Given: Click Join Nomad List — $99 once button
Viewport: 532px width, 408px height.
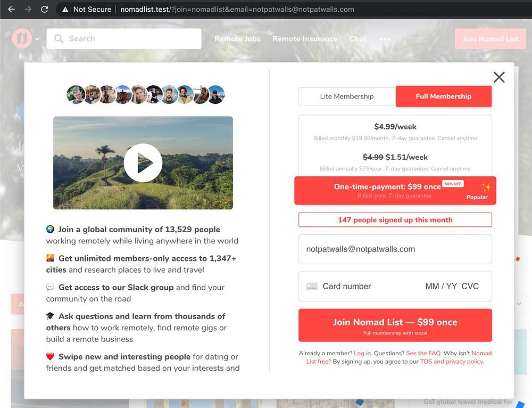Looking at the screenshot, I should click(395, 325).
